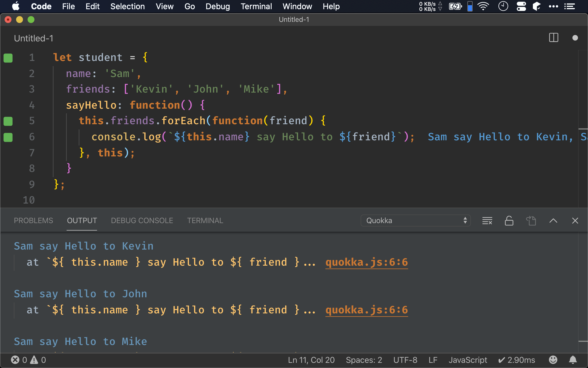
Task: Open the output log file icon
Action: 531,221
